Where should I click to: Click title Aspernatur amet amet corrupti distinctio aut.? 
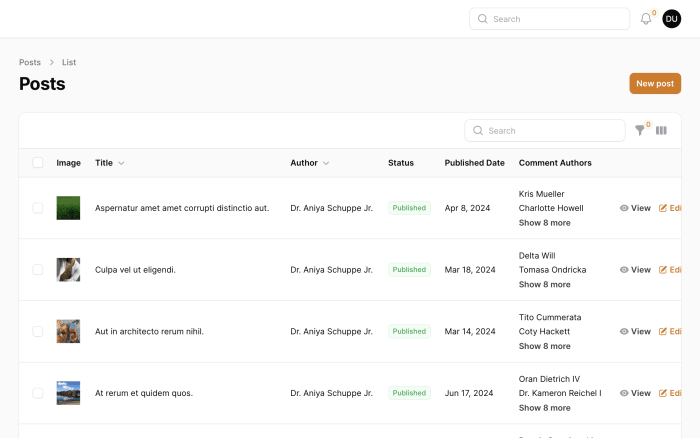[182, 208]
